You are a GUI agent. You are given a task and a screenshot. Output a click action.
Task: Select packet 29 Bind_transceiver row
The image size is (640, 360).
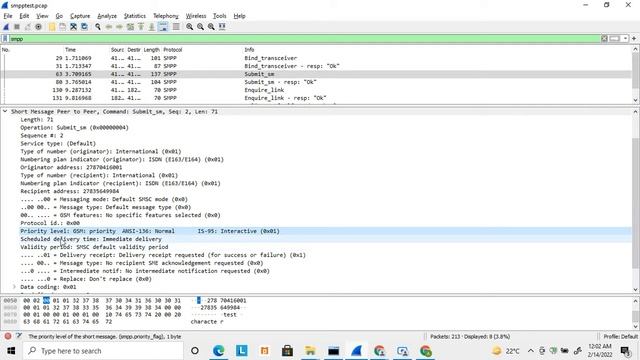[316, 58]
